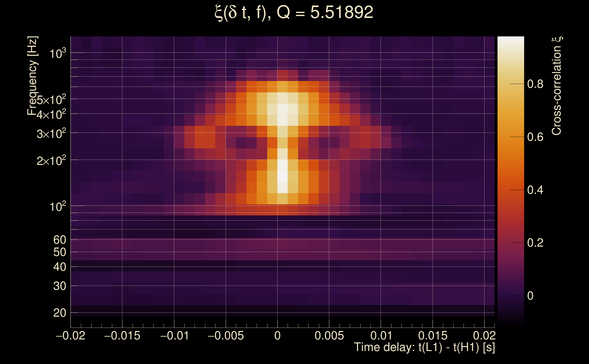This screenshot has width=589, height=364.
Task: Click the 0 label on the color bar
Action: [530, 296]
